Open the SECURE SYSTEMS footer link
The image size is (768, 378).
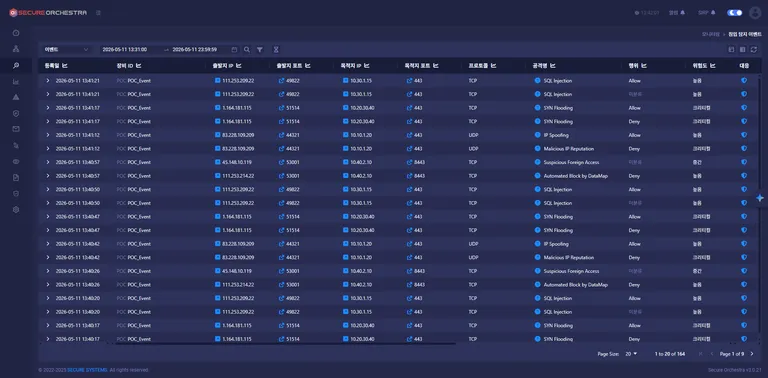click(87, 370)
